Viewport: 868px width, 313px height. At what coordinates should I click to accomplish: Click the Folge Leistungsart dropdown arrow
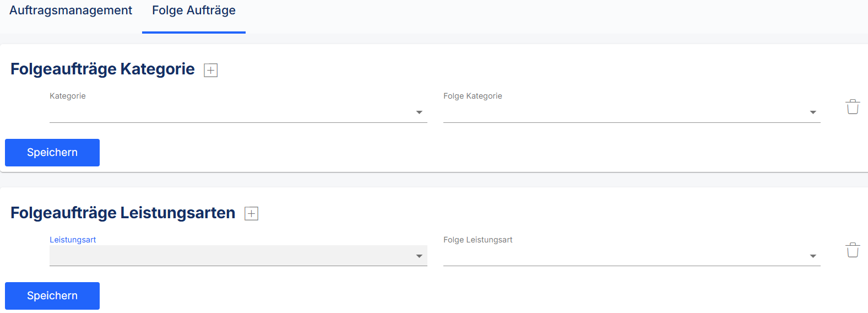coord(813,256)
